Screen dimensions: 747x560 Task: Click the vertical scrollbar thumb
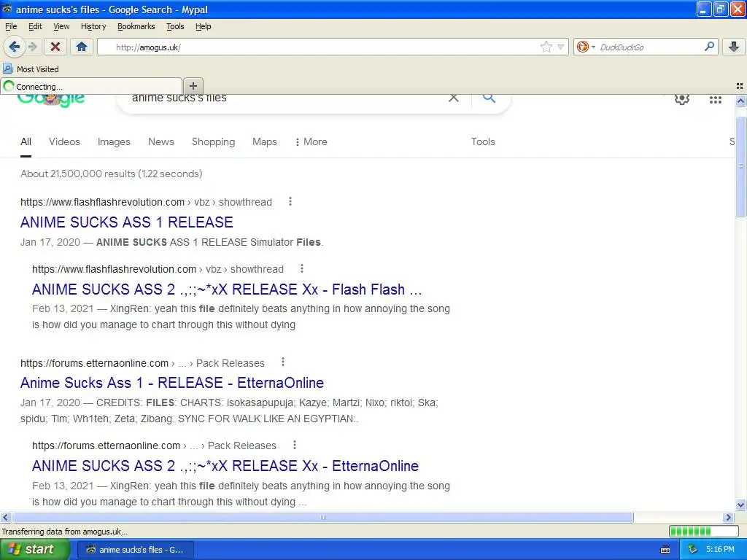point(740,166)
